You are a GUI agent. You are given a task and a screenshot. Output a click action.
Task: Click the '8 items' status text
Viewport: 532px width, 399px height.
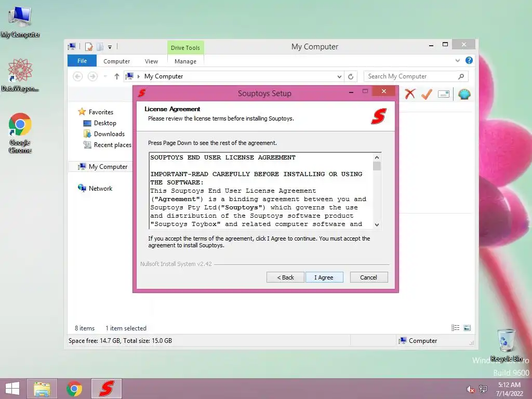(85, 328)
